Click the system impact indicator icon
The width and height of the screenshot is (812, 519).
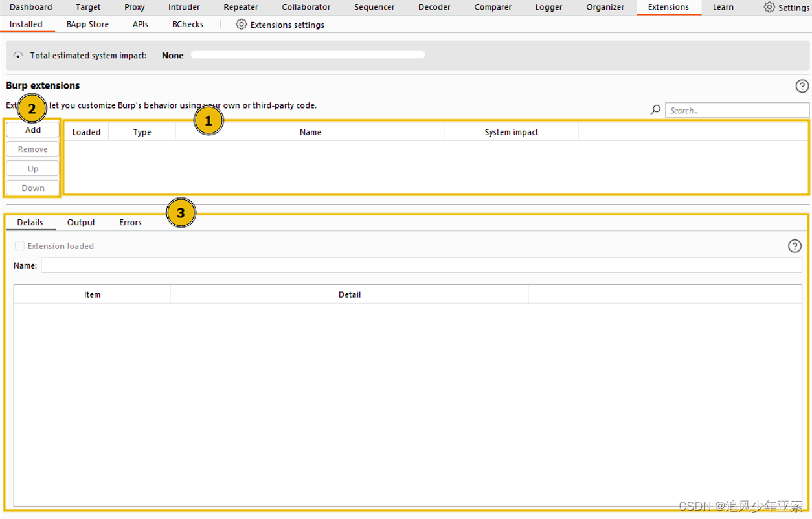point(19,55)
